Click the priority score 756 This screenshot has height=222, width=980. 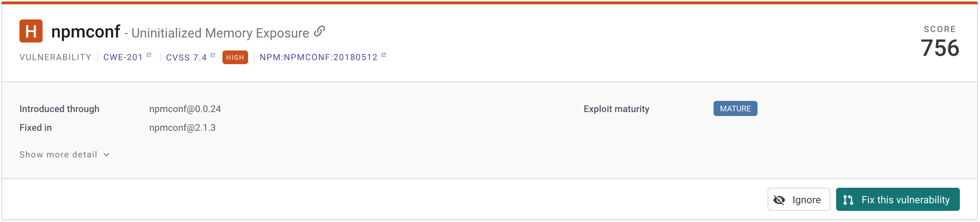point(939,48)
